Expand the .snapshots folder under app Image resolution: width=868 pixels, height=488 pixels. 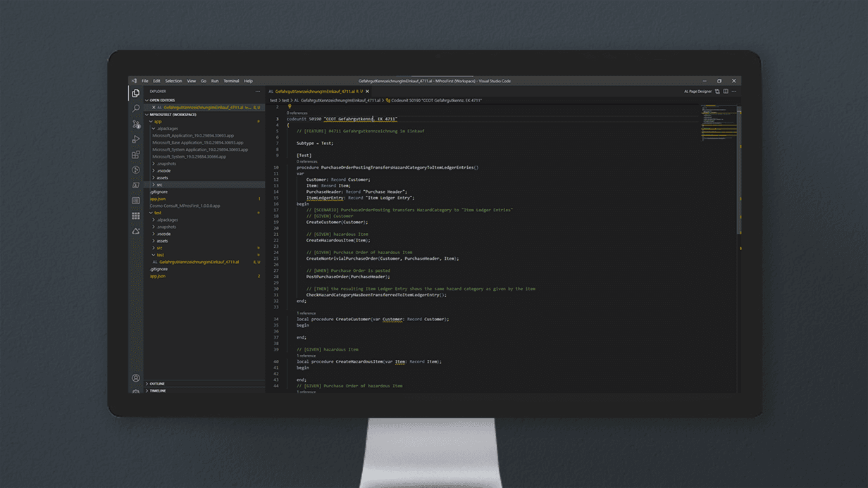tap(166, 163)
